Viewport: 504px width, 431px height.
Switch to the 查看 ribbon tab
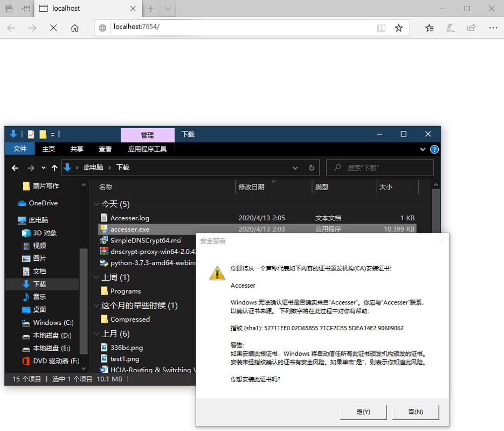click(x=105, y=149)
